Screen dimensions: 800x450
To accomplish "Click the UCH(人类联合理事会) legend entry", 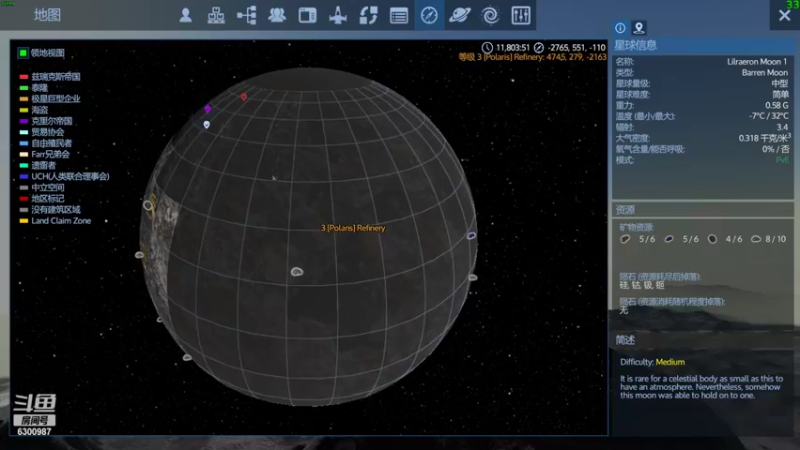I will pyautogui.click(x=70, y=177).
